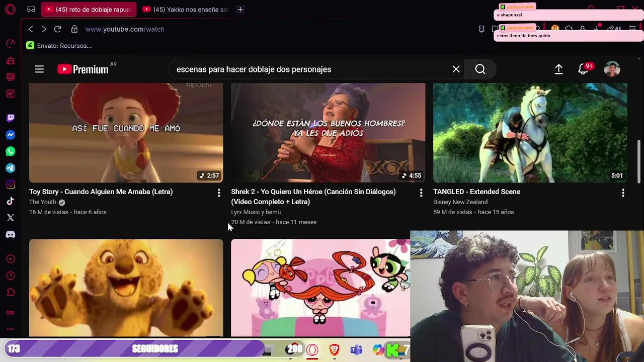Play Kung Fu Panda Tigress thumbnail
Image resolution: width=644 pixels, height=362 pixels.
[x=126, y=288]
